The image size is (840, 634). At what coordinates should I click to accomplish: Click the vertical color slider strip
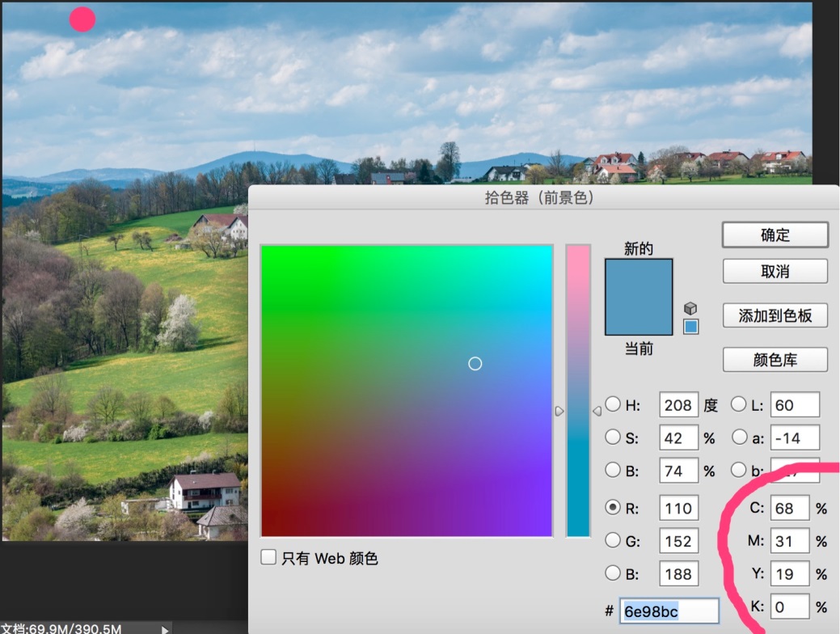tap(578, 391)
